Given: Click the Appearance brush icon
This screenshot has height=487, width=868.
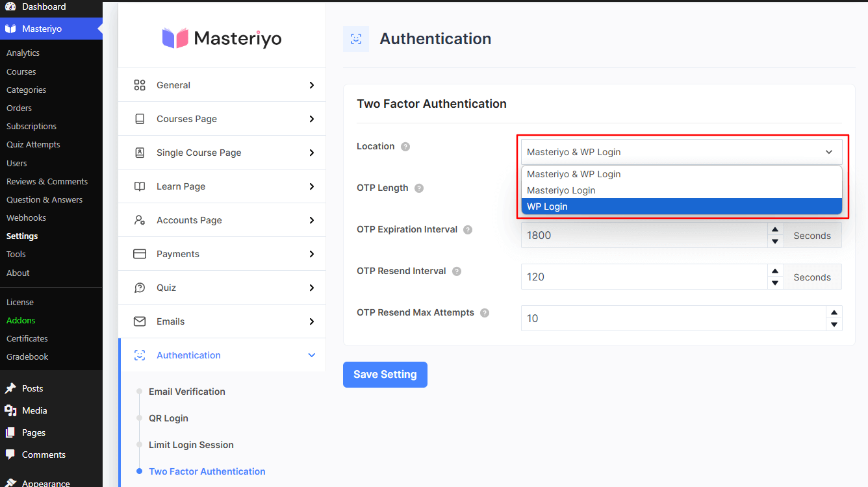Looking at the screenshot, I should (10, 482).
